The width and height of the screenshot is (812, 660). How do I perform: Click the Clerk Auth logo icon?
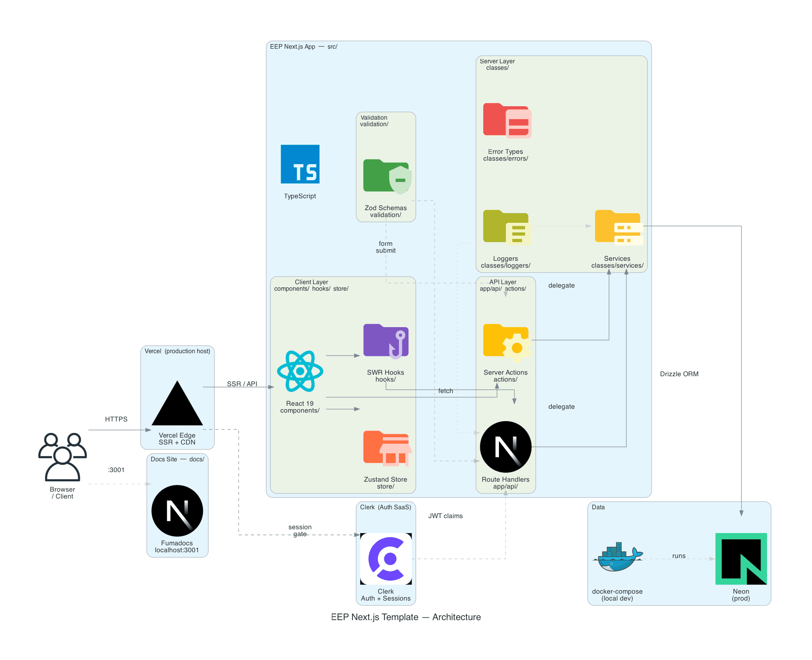(x=386, y=559)
